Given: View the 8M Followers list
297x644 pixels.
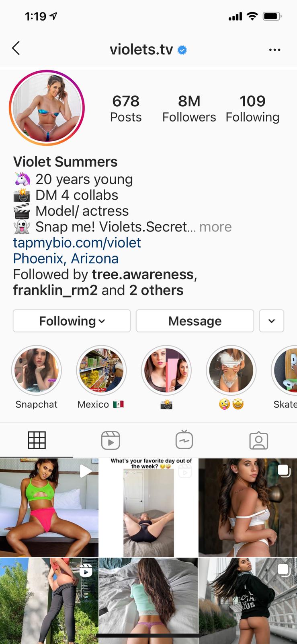Looking at the screenshot, I should click(x=189, y=108).
